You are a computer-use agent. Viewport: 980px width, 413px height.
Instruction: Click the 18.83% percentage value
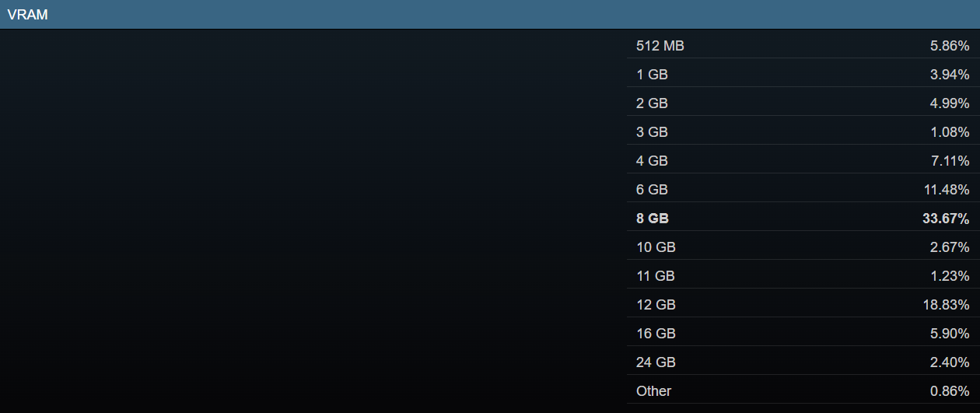pyautogui.click(x=946, y=305)
